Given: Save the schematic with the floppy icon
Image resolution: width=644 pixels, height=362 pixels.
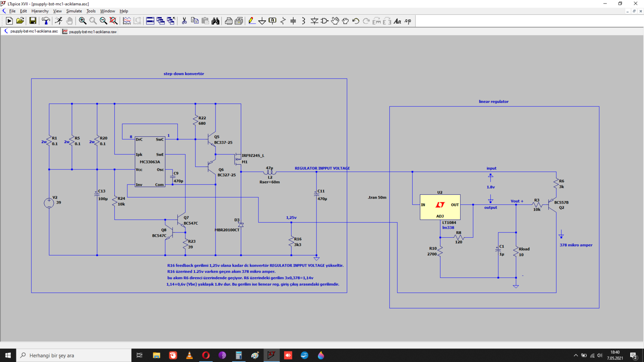Looking at the screenshot, I should [33, 21].
